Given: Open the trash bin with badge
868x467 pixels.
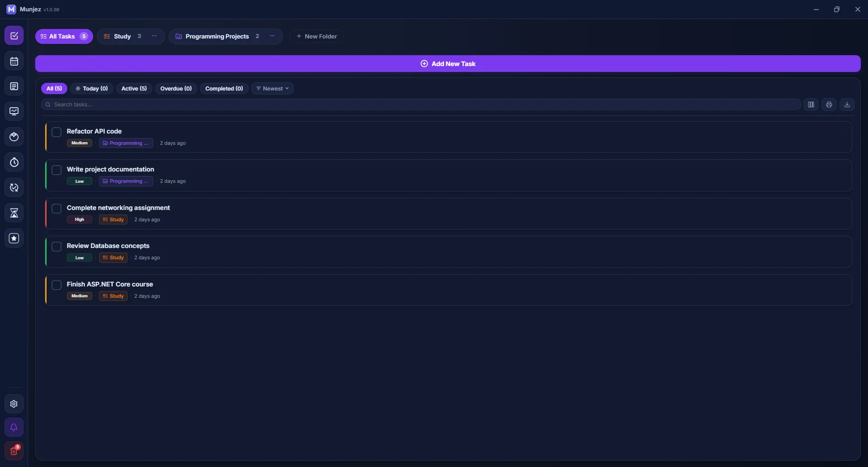Looking at the screenshot, I should [x=14, y=451].
